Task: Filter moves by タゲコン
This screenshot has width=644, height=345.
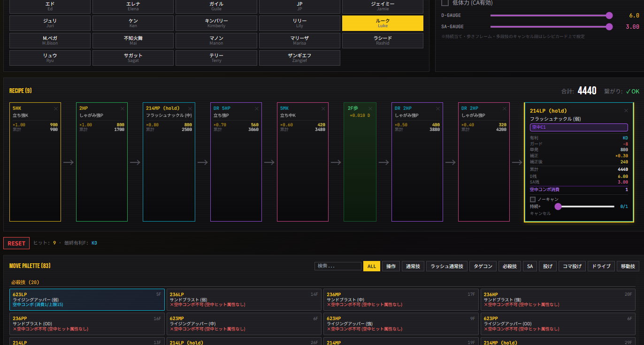Action: [483, 266]
